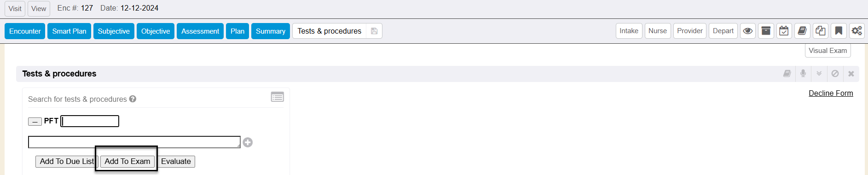Image resolution: width=868 pixels, height=175 pixels.
Task: Click the copy documents icon
Action: click(820, 31)
